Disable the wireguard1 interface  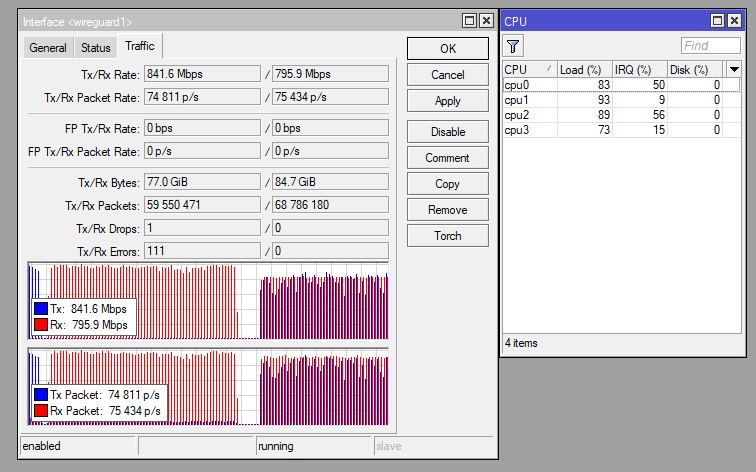pyautogui.click(x=447, y=132)
